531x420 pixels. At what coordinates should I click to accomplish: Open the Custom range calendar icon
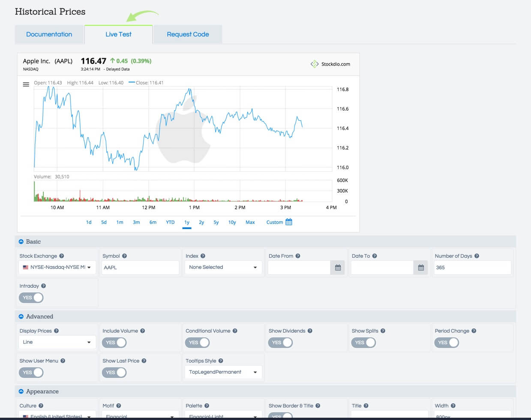(x=289, y=222)
